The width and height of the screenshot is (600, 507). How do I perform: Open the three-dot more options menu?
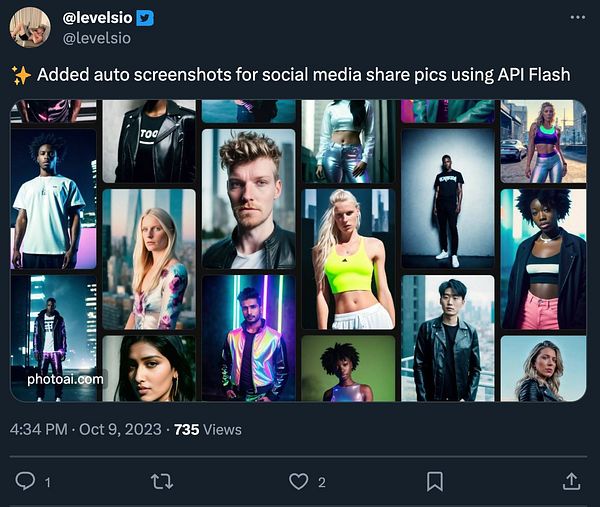click(577, 18)
